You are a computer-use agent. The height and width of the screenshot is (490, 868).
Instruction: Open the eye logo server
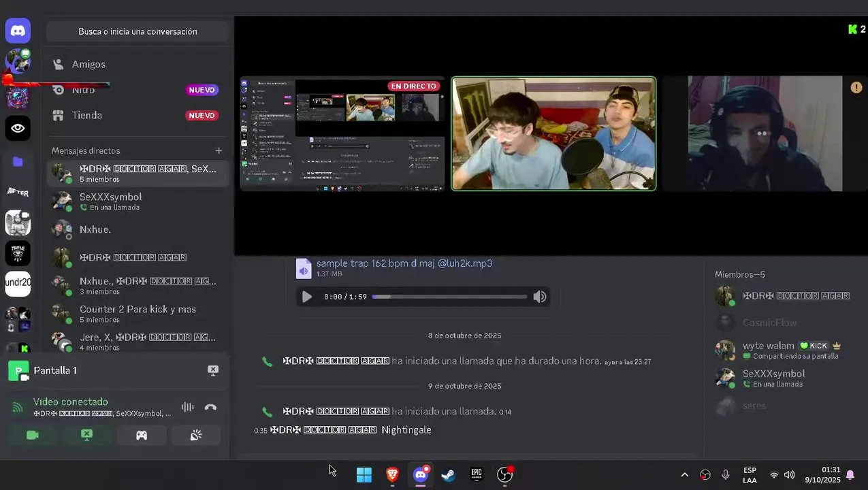click(x=18, y=128)
